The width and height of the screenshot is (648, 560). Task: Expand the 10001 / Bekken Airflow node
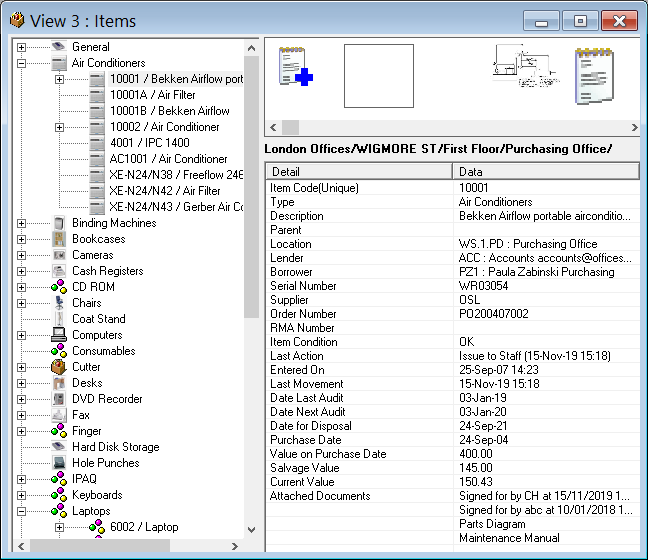click(60, 79)
